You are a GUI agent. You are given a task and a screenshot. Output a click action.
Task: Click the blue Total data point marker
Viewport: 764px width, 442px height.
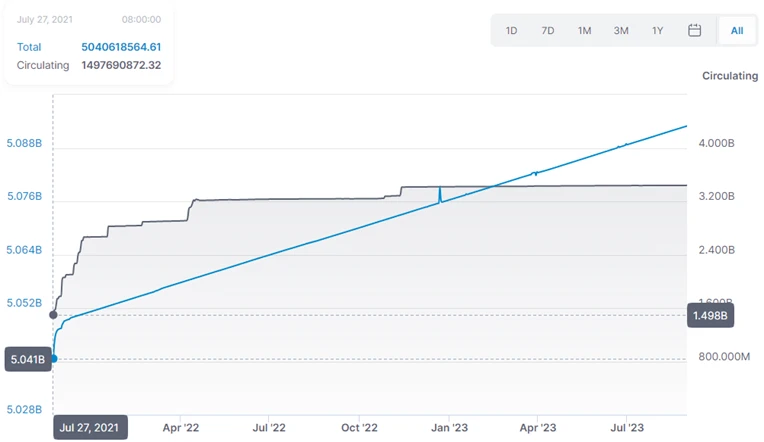click(54, 358)
